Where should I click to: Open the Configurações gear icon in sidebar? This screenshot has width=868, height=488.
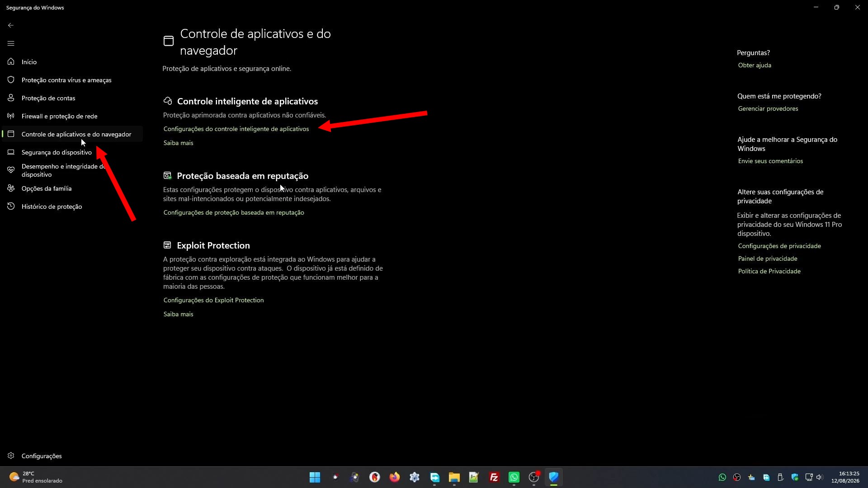[11, 455]
